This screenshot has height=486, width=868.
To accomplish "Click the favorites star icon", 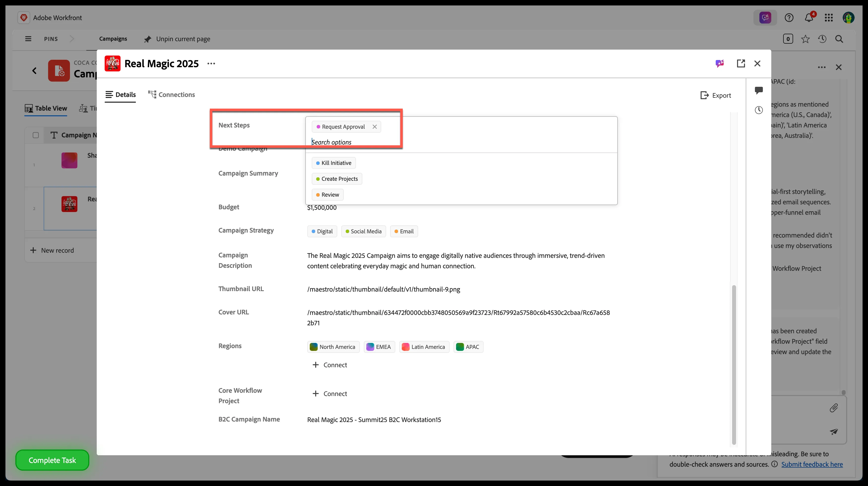I will pyautogui.click(x=805, y=39).
